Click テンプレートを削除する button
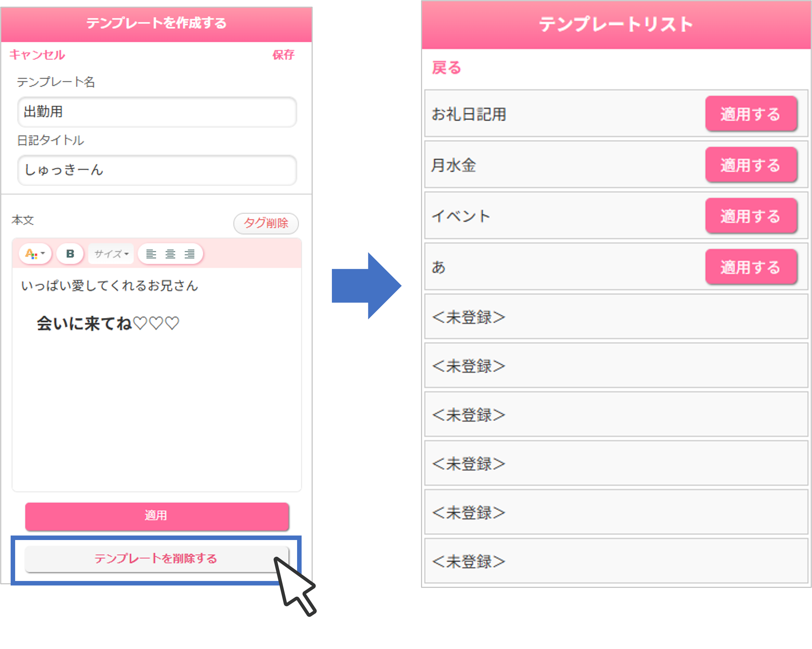 (x=157, y=558)
